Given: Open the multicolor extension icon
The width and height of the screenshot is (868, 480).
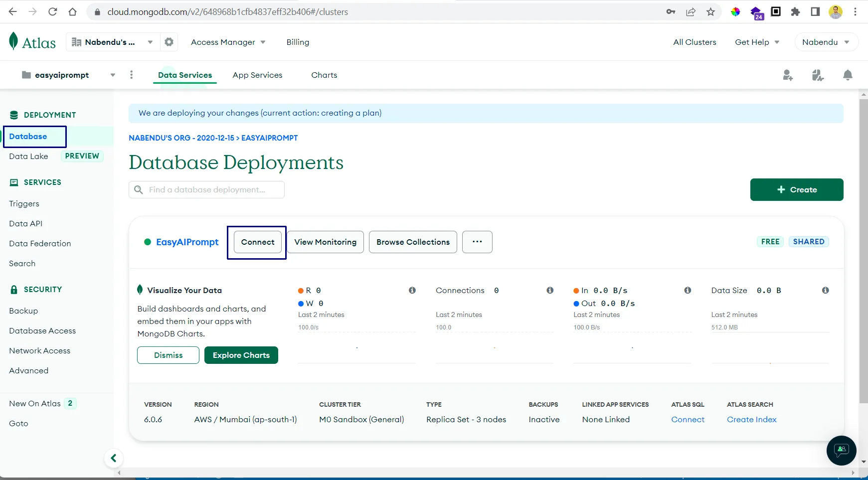Looking at the screenshot, I should [735, 11].
